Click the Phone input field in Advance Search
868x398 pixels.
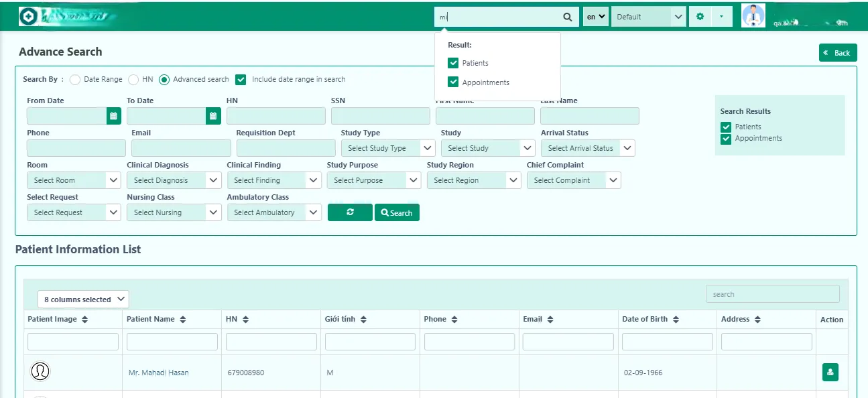point(76,148)
